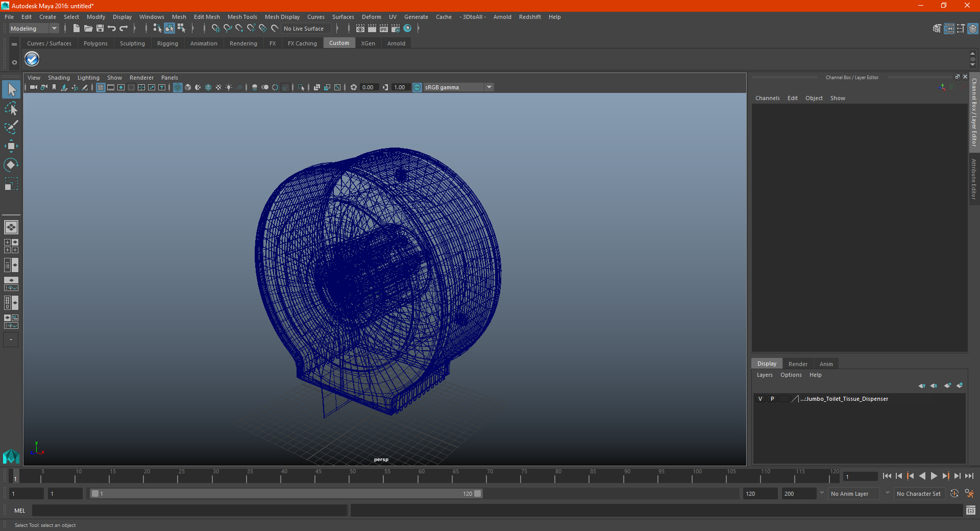The width and height of the screenshot is (980, 531).
Task: Move selected layer up
Action: click(922, 385)
